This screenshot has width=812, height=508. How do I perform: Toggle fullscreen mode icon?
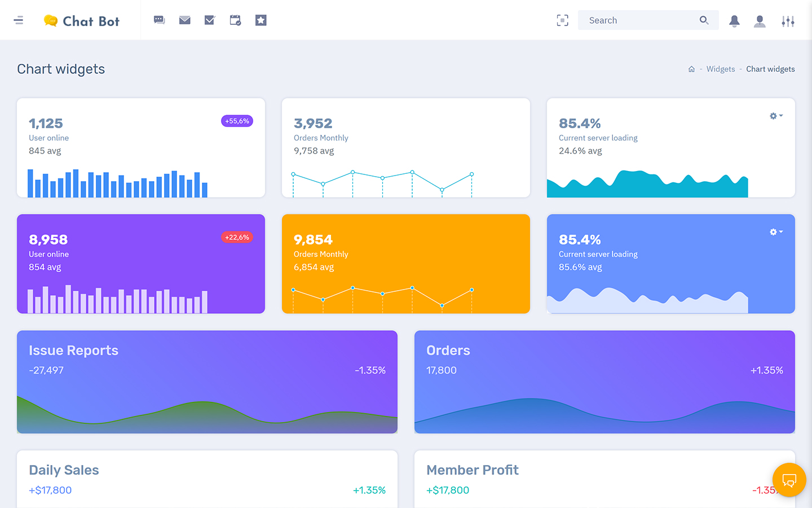562,20
